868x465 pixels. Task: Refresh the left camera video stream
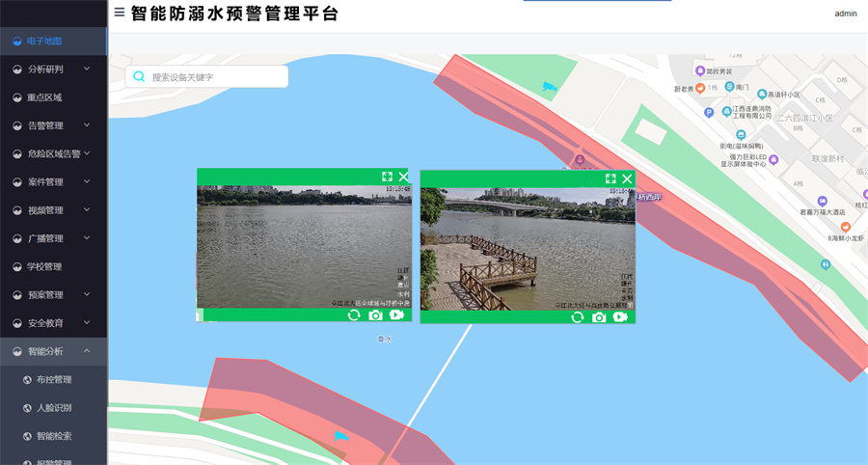(x=354, y=315)
